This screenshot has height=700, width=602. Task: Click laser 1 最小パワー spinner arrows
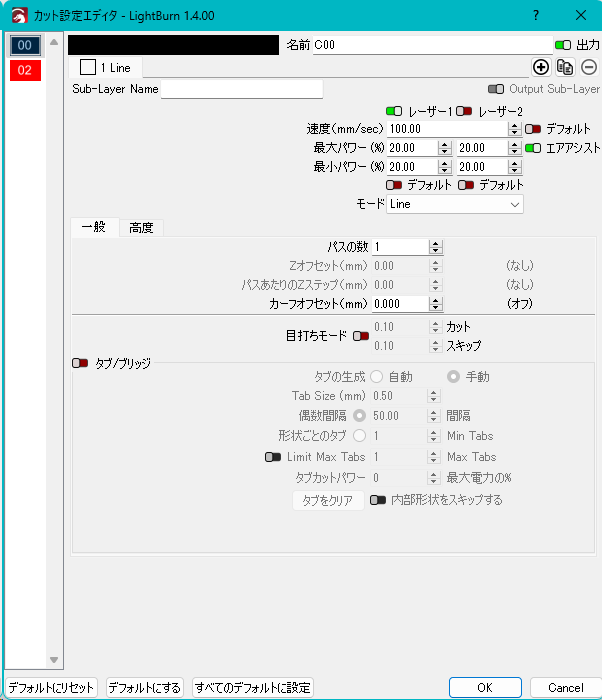point(444,167)
